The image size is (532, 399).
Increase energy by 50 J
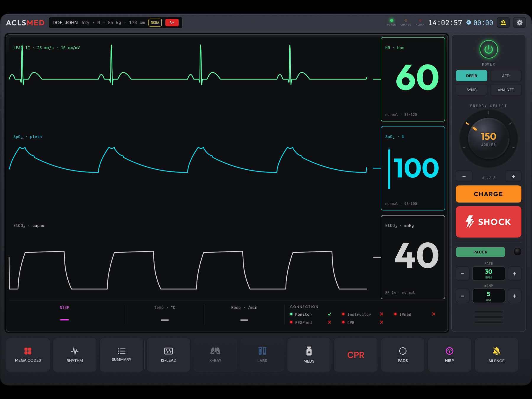click(513, 176)
